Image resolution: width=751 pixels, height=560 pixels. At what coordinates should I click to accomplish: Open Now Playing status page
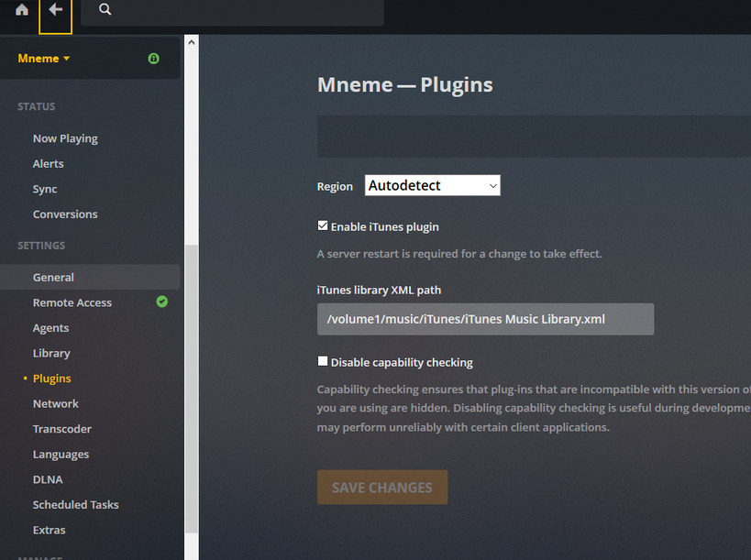[65, 138]
